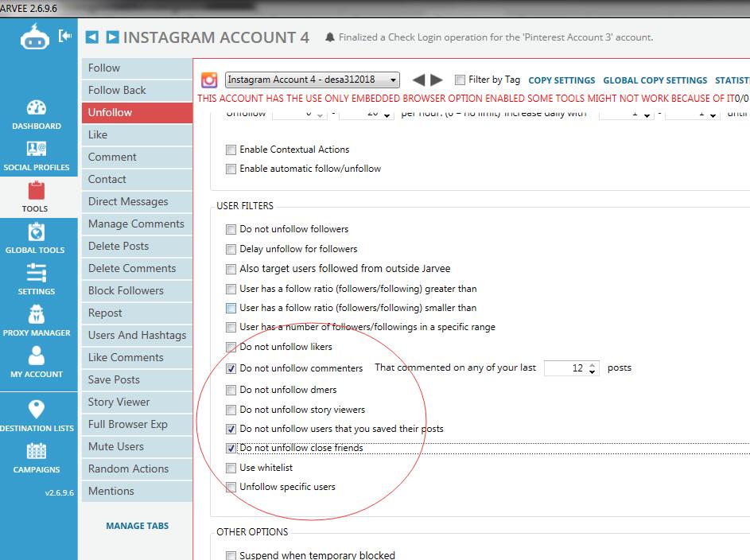Screen dimensions: 750x560
Task: Open the Mute Users tab
Action: pos(137,447)
